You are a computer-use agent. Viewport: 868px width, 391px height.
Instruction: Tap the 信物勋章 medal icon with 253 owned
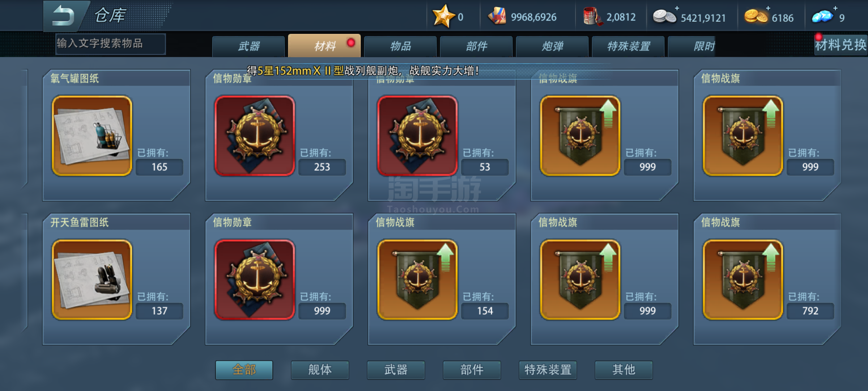(x=255, y=136)
